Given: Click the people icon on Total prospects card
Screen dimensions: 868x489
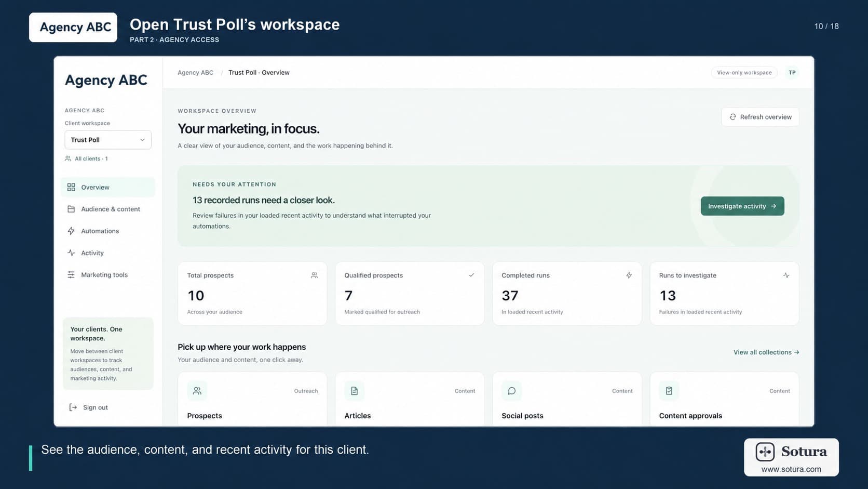Looking at the screenshot, I should point(314,275).
